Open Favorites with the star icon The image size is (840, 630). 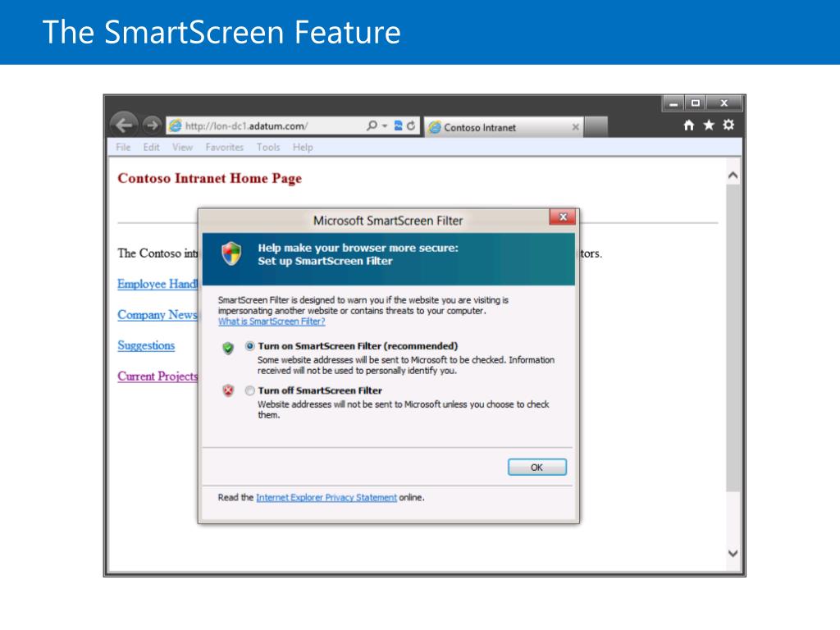point(709,125)
